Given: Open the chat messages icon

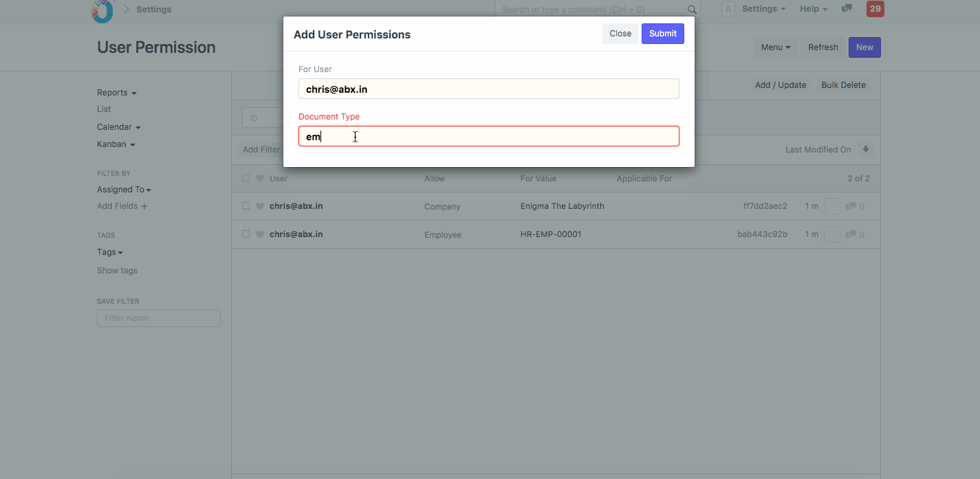Looking at the screenshot, I should 847,9.
